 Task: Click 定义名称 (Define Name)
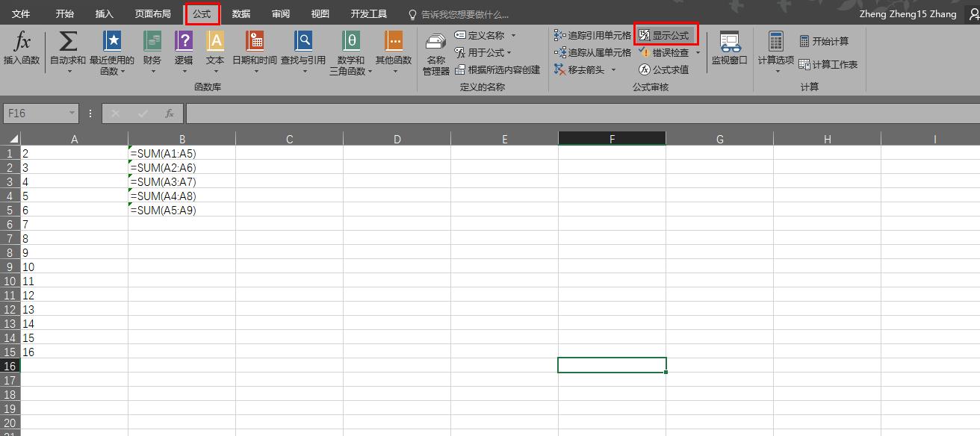coord(486,34)
